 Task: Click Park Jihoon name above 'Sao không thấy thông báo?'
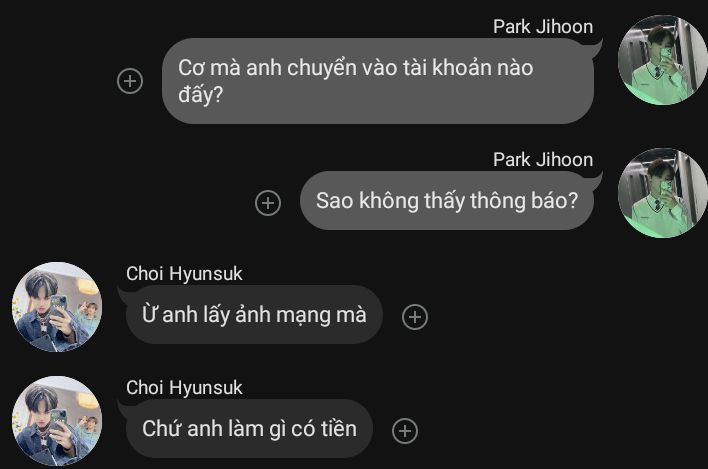543,160
